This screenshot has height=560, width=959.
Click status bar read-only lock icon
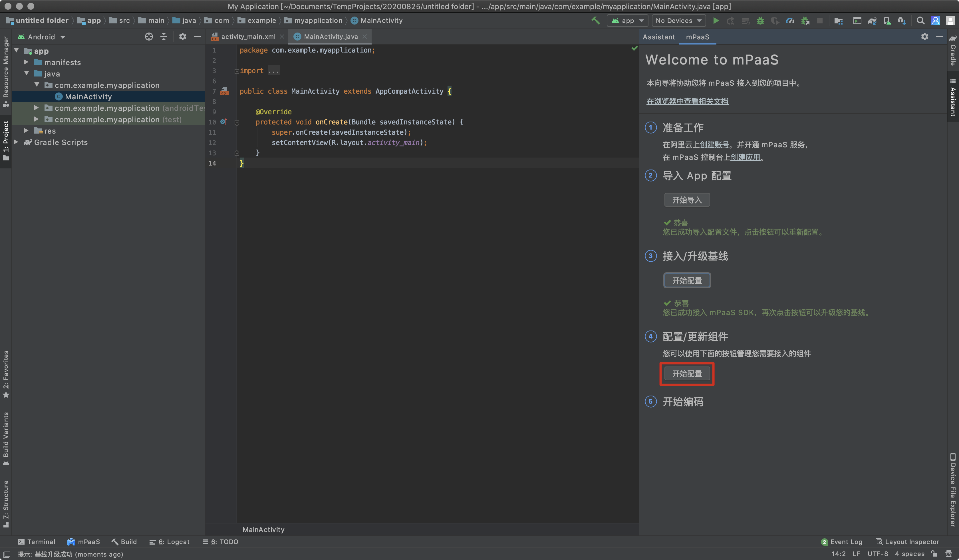[934, 553]
